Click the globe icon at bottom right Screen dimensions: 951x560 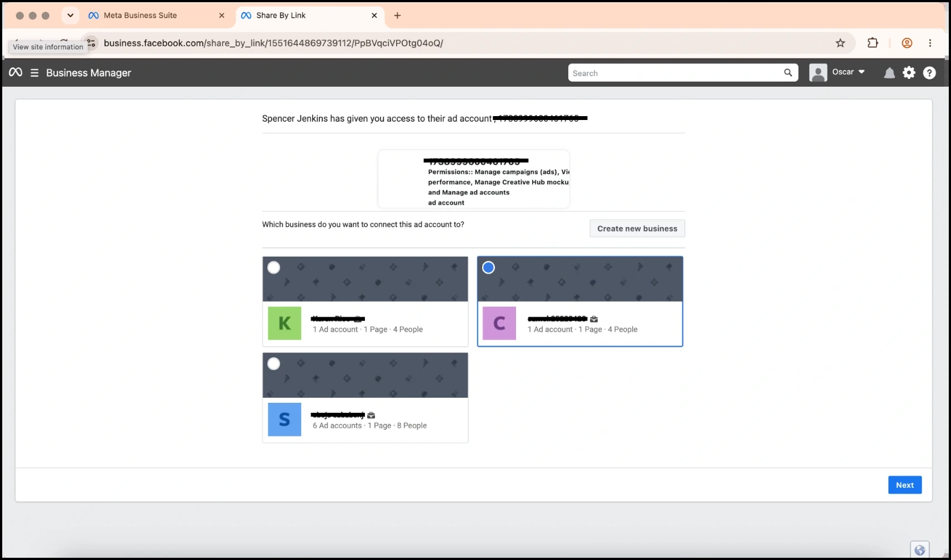920,550
